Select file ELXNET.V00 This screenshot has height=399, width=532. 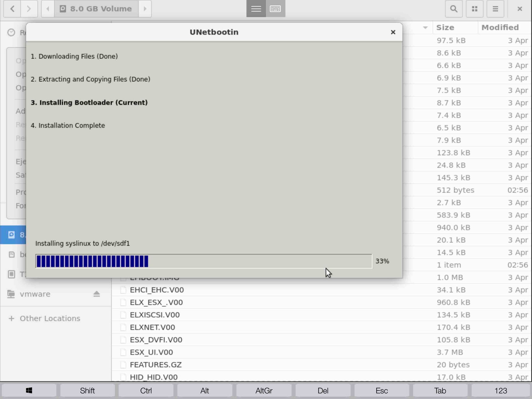[152, 327]
